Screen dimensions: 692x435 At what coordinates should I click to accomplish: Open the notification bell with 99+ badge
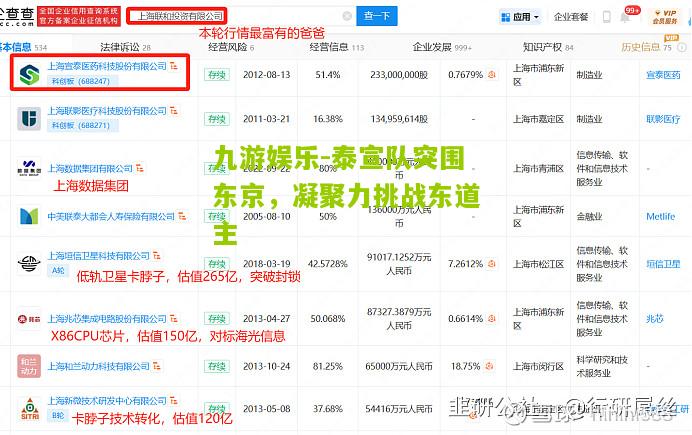[626, 17]
